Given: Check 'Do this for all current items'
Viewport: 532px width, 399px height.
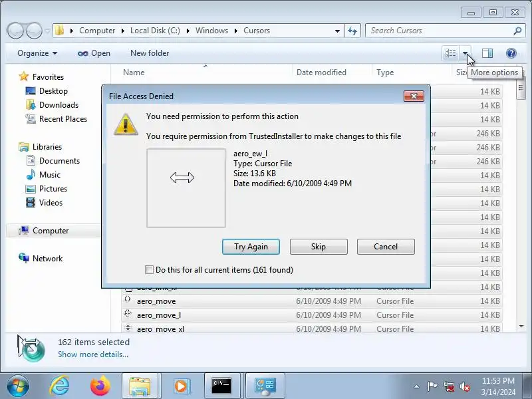Looking at the screenshot, I should click(x=149, y=270).
